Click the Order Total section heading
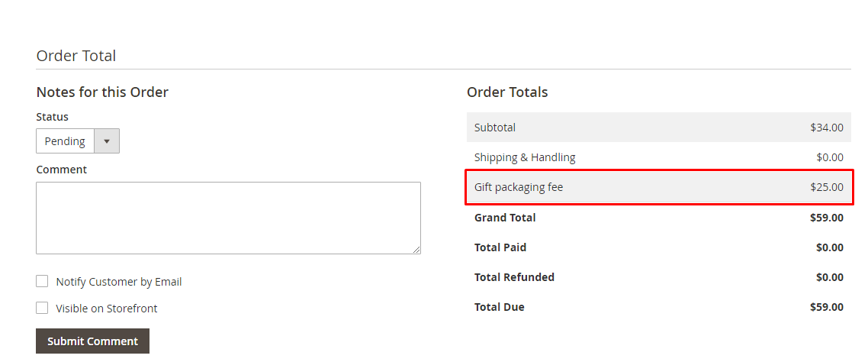Viewport: 868px width, 362px height. click(x=76, y=56)
